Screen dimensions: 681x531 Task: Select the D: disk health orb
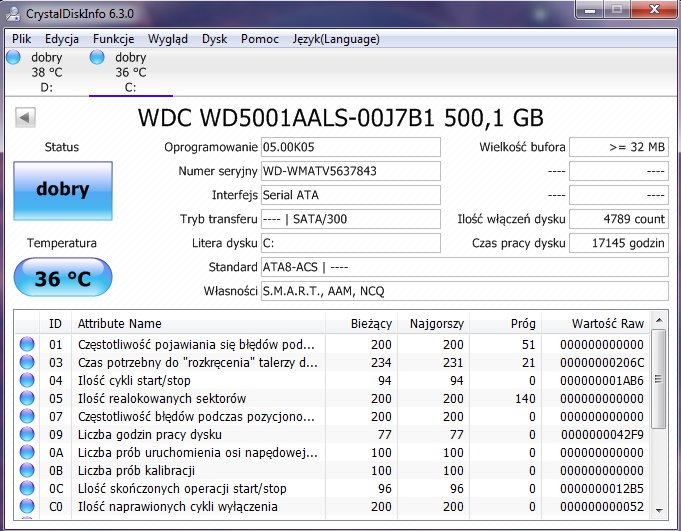(x=13, y=57)
